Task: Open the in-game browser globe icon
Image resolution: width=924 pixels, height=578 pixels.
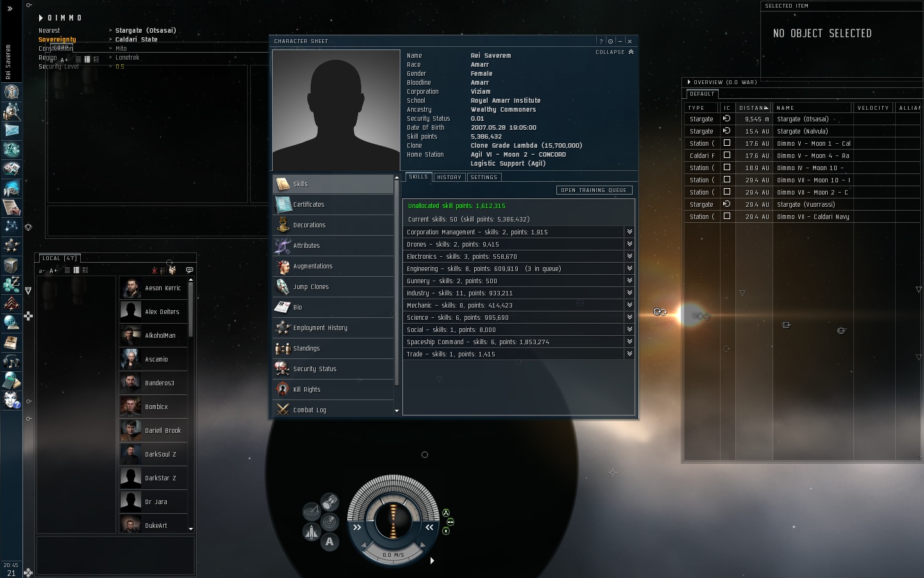Action: tap(12, 322)
